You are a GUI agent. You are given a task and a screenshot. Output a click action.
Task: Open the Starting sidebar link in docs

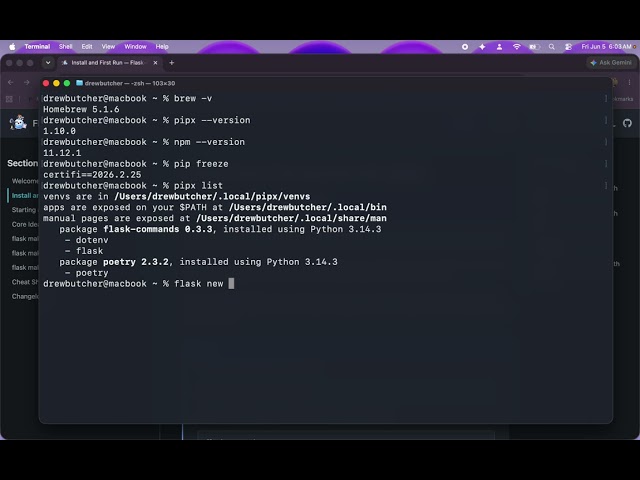click(24, 210)
